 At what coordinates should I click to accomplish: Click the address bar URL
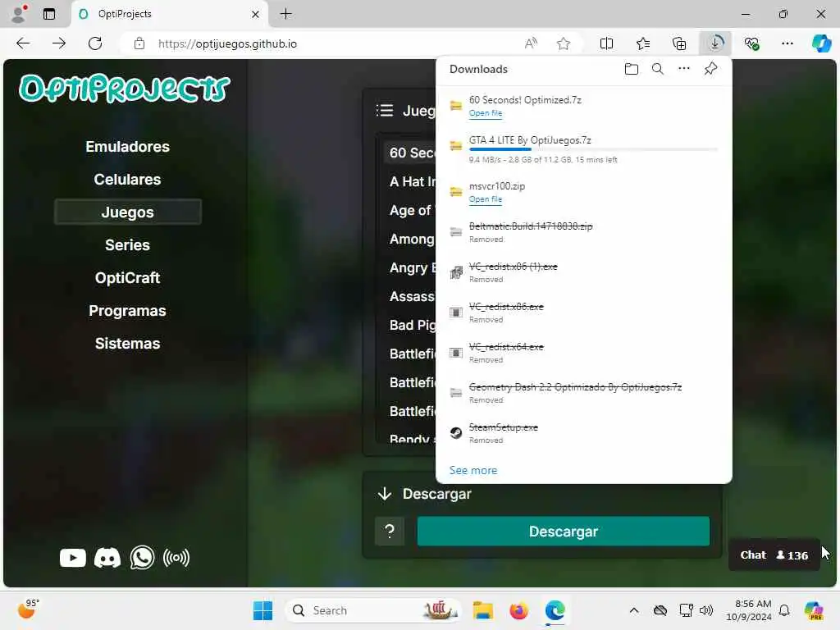click(227, 44)
